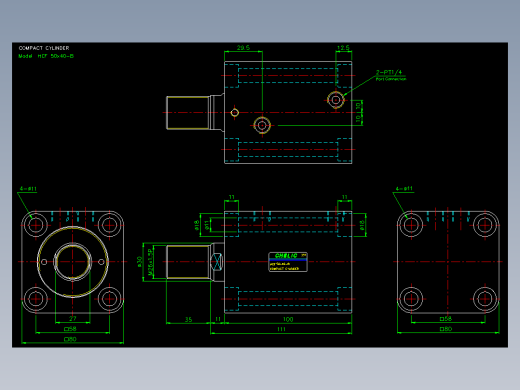Click the '□58' dimension under the right end view
This screenshot has height=390, width=520.
[446, 319]
